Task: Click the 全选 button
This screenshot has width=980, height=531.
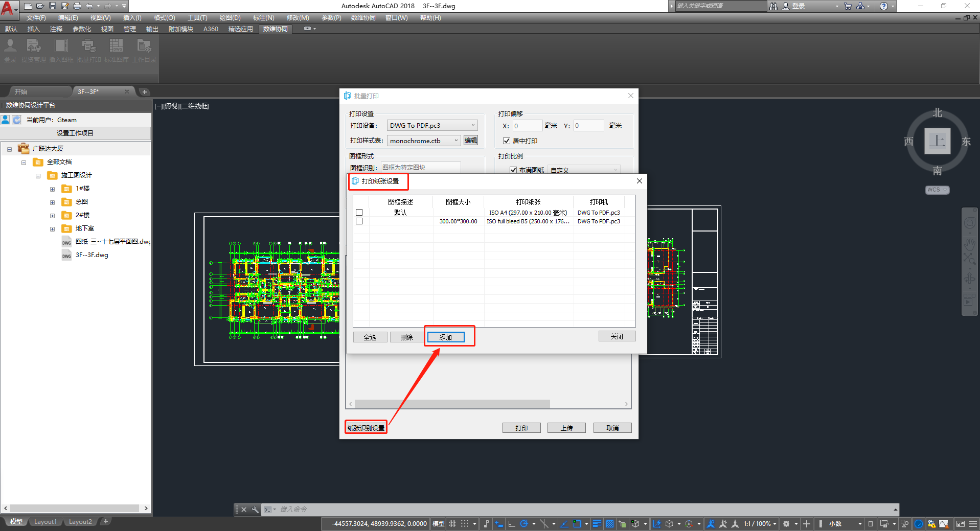Action: 370,337
